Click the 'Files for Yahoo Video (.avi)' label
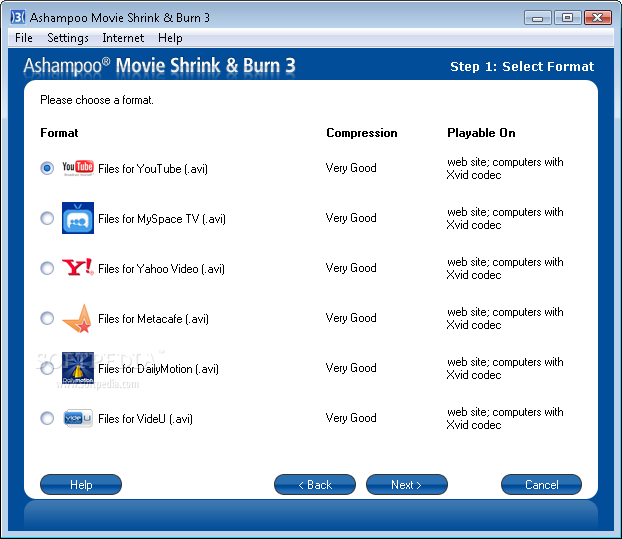This screenshot has width=622, height=539. point(161,269)
